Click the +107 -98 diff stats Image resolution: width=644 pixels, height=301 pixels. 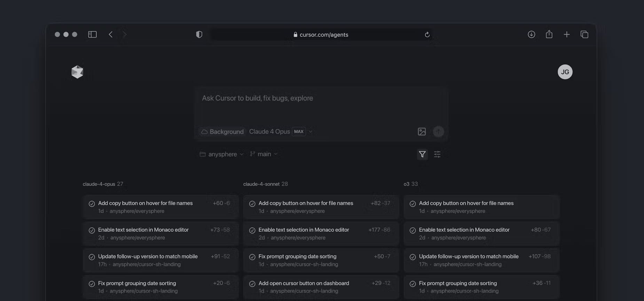[540, 257]
